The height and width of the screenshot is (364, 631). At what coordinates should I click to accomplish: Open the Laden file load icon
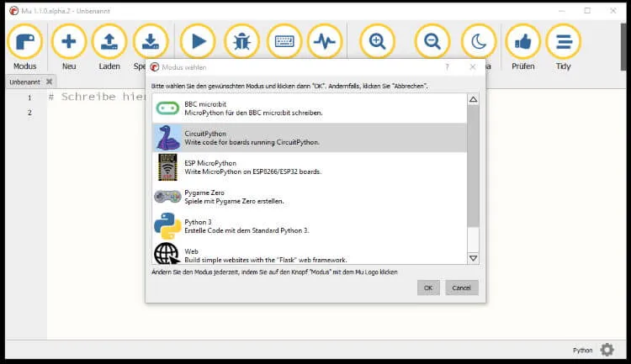pos(109,41)
